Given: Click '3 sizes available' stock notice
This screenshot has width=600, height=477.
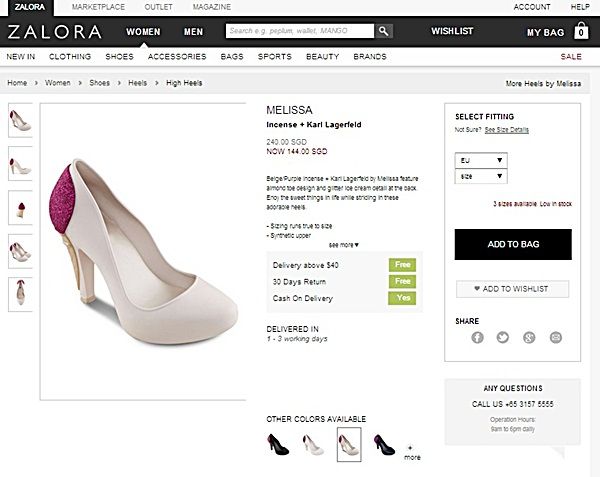Looking at the screenshot, I should tap(532, 204).
